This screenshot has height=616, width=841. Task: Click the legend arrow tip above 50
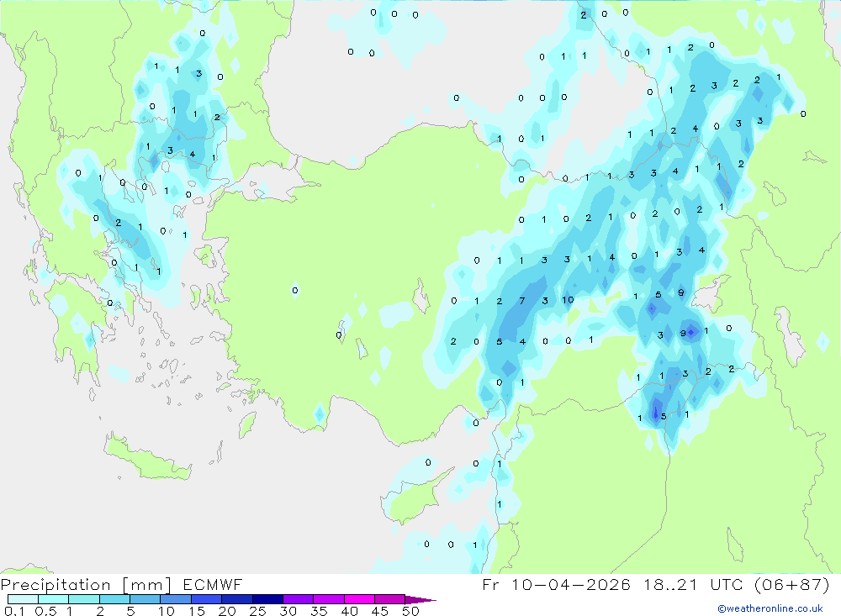(421, 600)
